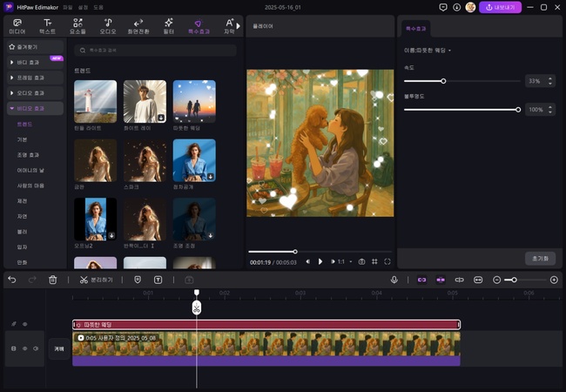Click the 특수효과 검색 search field
The width and height of the screenshot is (566, 392).
[155, 51]
